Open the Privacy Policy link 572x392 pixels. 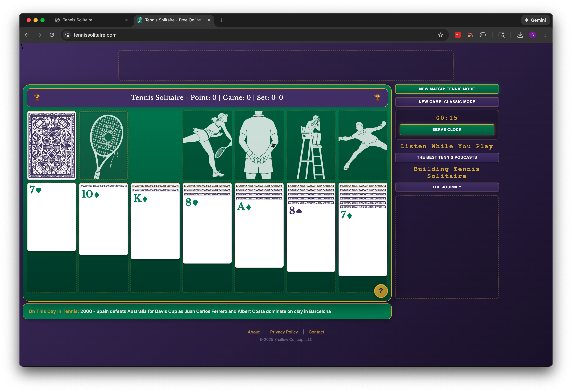[x=284, y=332]
